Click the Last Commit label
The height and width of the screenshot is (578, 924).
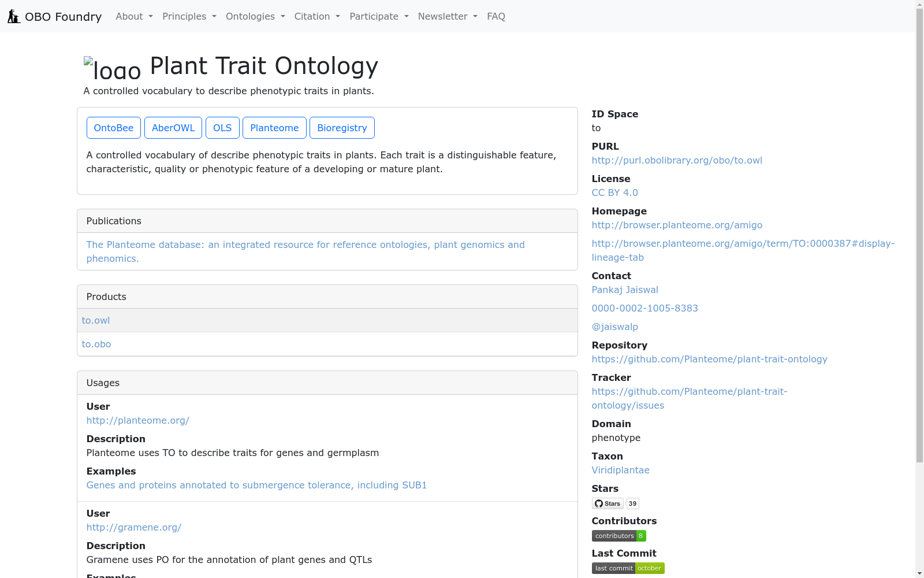tap(624, 553)
